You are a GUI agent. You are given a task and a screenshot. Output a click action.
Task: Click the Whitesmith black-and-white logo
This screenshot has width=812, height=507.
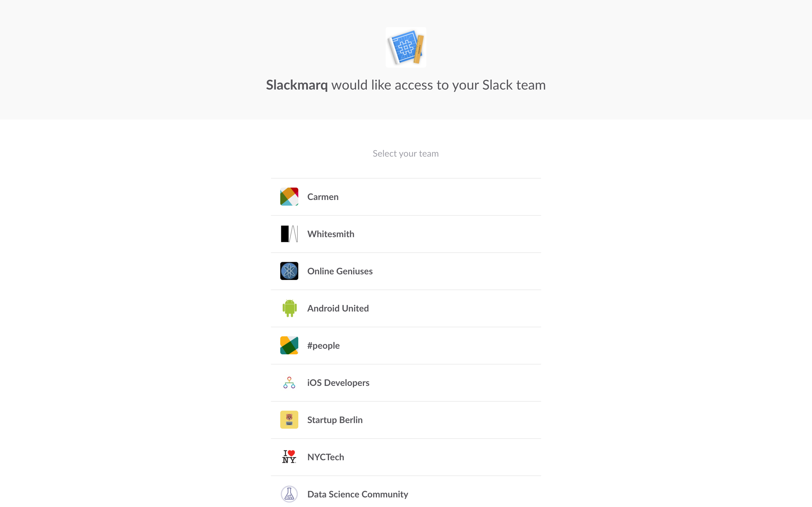click(x=289, y=234)
